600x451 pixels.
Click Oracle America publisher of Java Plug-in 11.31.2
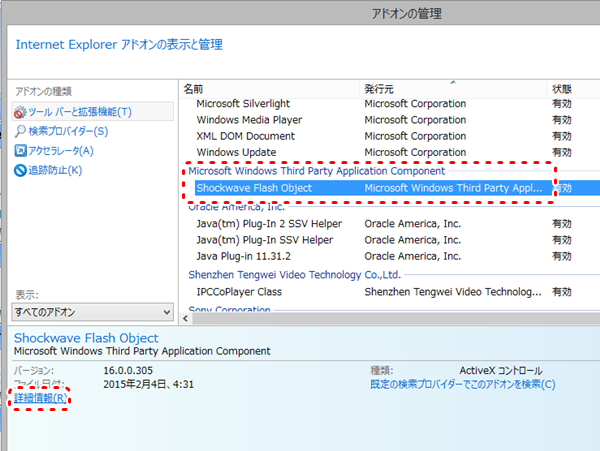click(x=412, y=256)
